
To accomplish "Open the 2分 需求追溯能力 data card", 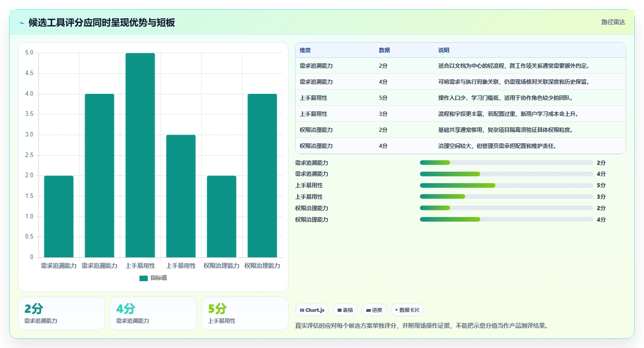I will click(x=61, y=313).
